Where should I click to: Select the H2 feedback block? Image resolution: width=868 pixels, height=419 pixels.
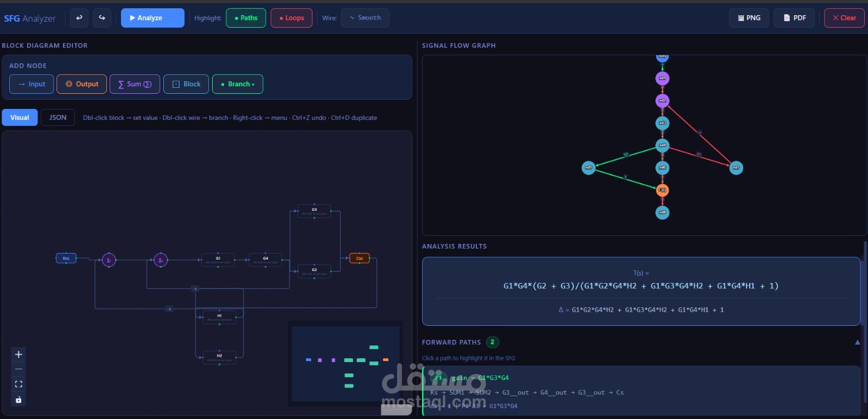[219, 357]
